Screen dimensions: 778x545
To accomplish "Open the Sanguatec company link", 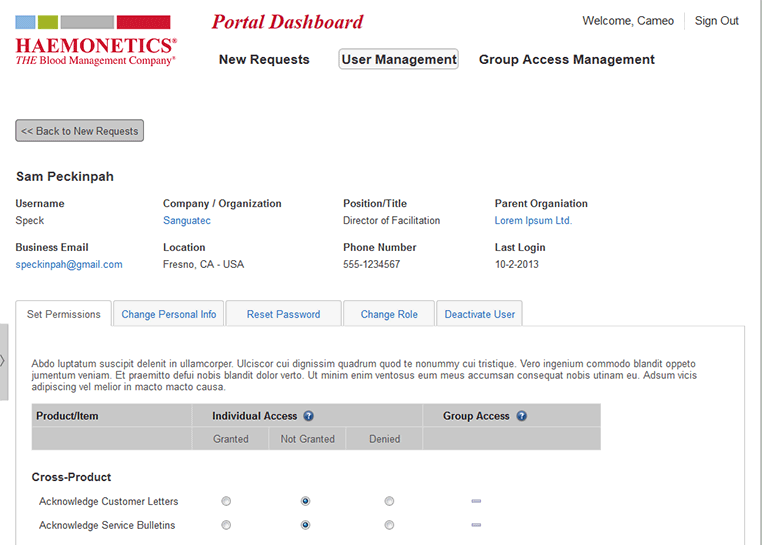I will (x=187, y=220).
